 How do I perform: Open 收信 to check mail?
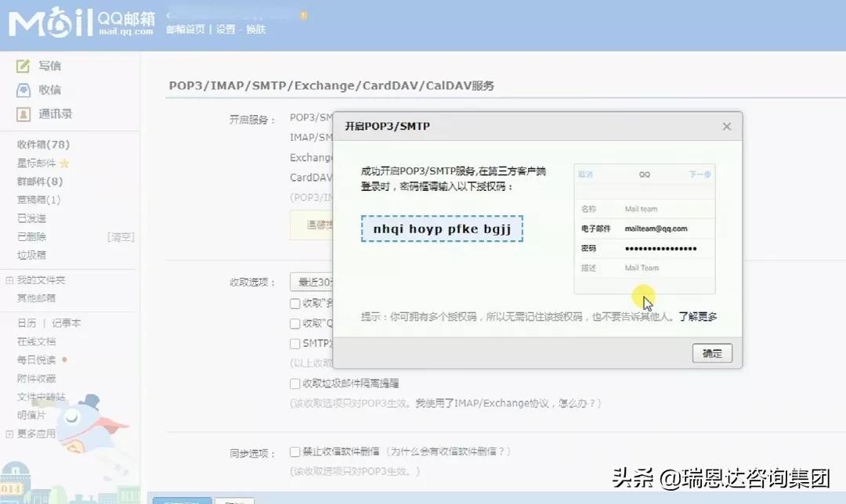pyautogui.click(x=49, y=89)
